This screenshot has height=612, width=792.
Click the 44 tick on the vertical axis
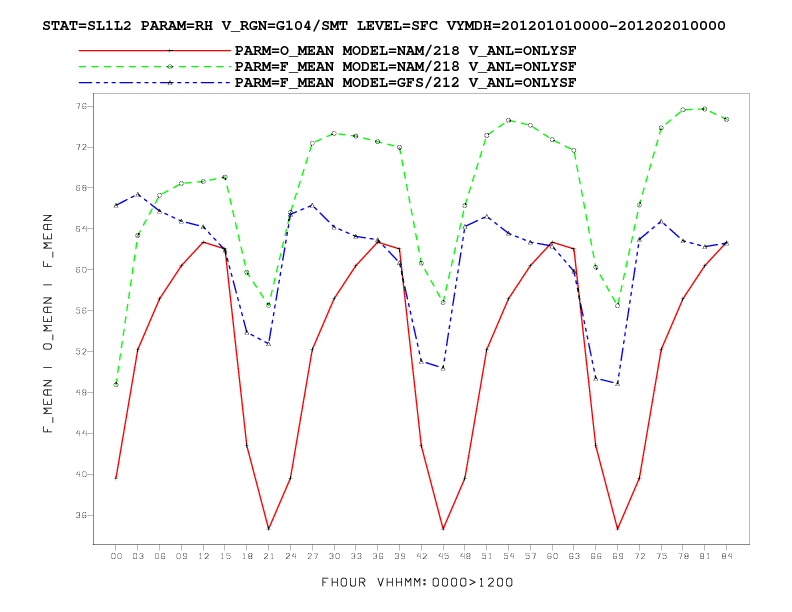pyautogui.click(x=81, y=433)
